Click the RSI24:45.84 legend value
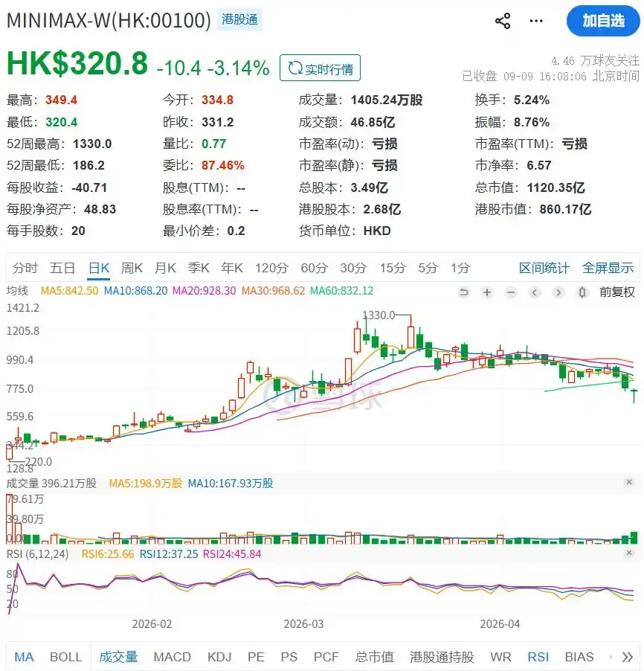 tap(232, 554)
